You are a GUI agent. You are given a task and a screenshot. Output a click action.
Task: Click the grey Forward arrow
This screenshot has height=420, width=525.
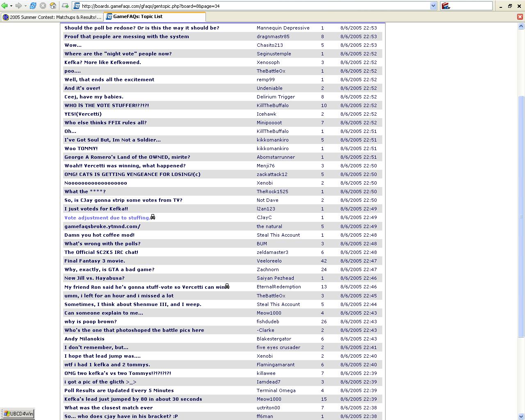pos(18,6)
